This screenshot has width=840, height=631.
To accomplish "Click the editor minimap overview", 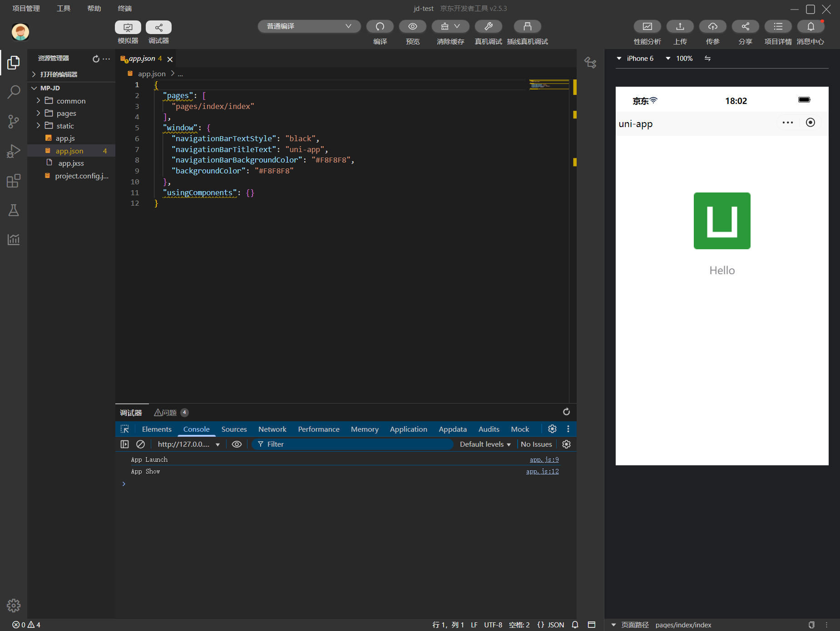I will [548, 85].
